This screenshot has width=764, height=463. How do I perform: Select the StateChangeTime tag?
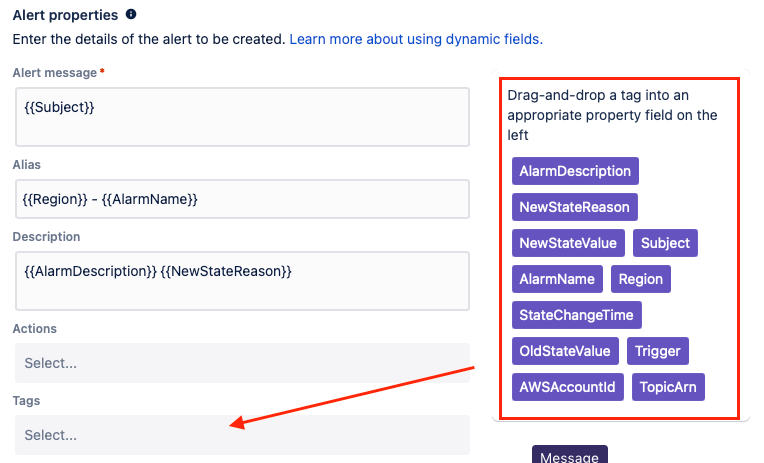pyautogui.click(x=576, y=315)
